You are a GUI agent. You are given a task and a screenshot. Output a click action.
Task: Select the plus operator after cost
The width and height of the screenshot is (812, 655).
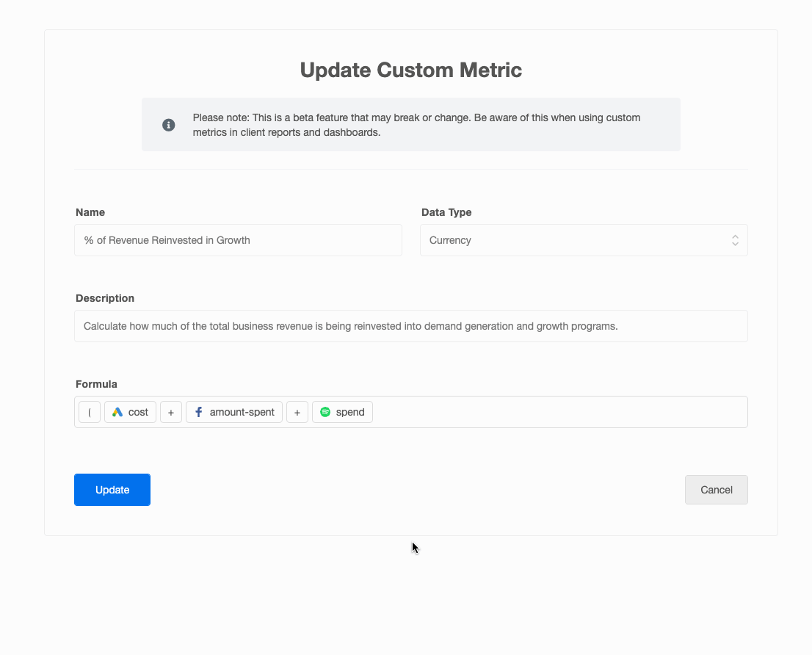pos(171,413)
